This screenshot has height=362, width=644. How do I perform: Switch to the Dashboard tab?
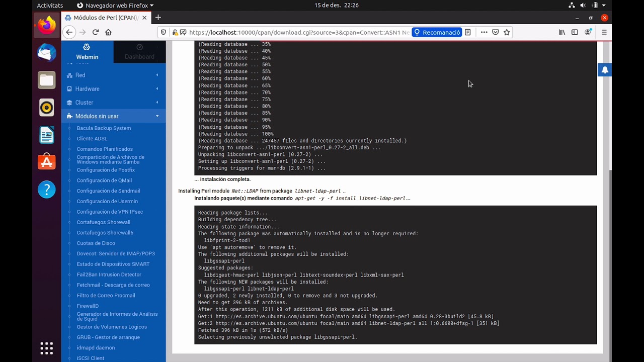(x=139, y=52)
